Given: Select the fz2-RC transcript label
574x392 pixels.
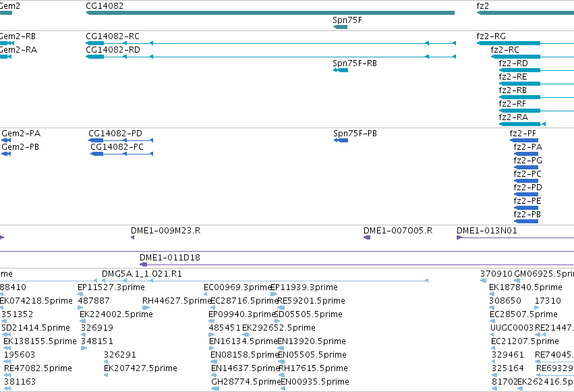Looking at the screenshot, I should coord(505,50).
